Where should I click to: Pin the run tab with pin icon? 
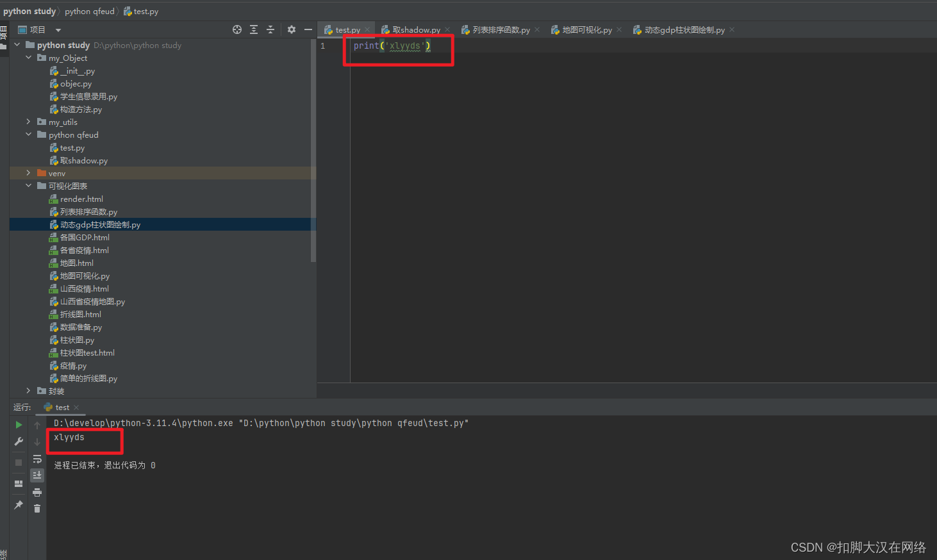pos(19,505)
